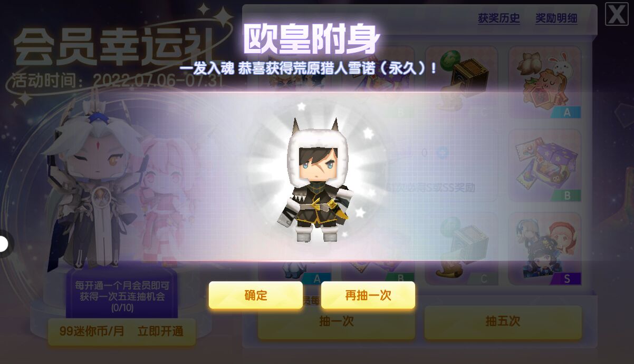Select the book and scroll C-tier prize
This screenshot has width=634, height=364.
(462, 249)
